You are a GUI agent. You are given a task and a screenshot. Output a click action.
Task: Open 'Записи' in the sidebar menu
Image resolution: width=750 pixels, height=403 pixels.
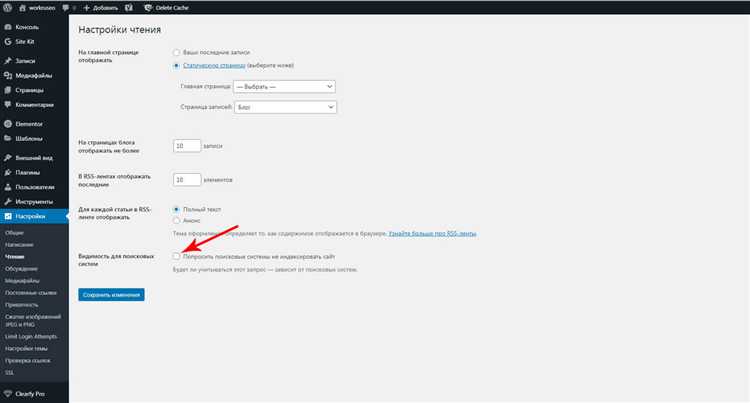click(x=25, y=61)
